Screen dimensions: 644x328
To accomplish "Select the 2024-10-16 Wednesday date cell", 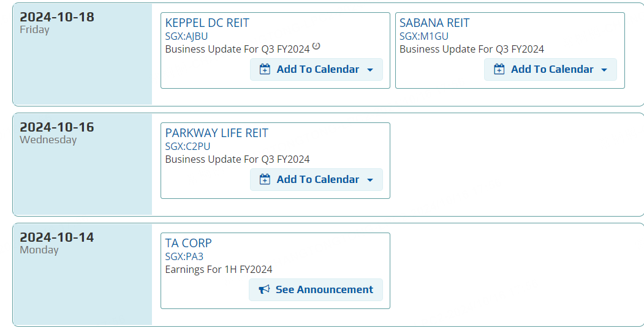I will coord(82,164).
